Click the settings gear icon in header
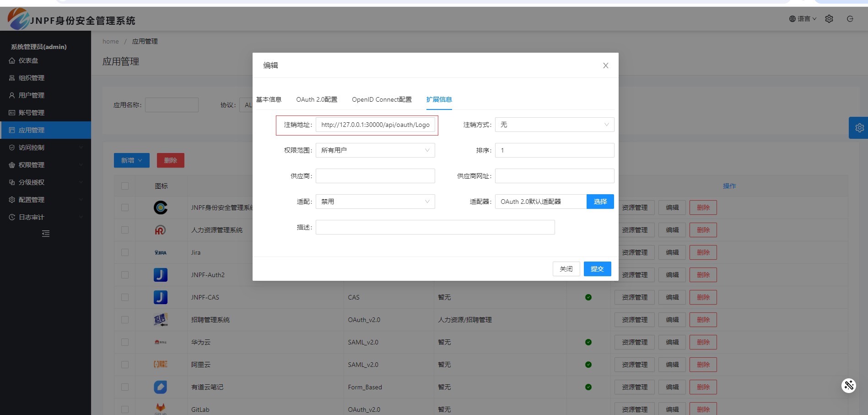This screenshot has width=868, height=415. pos(829,19)
